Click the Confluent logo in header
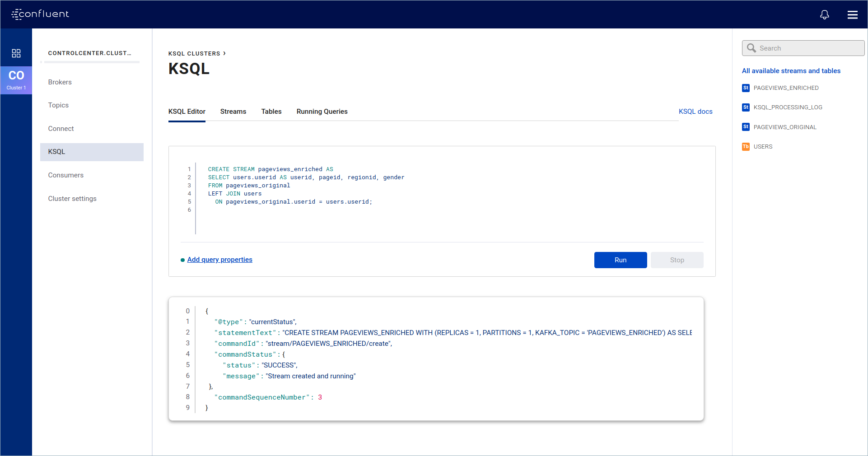The image size is (868, 456). pyautogui.click(x=40, y=14)
